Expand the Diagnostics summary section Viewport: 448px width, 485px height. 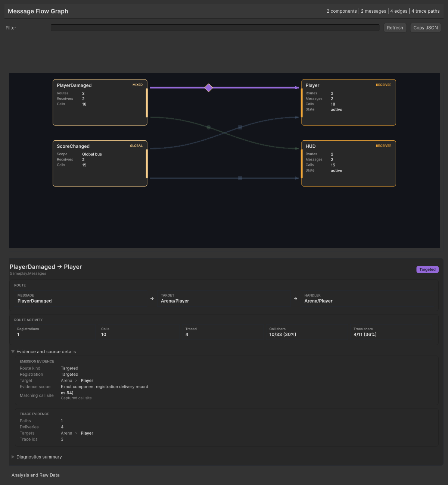tap(13, 457)
